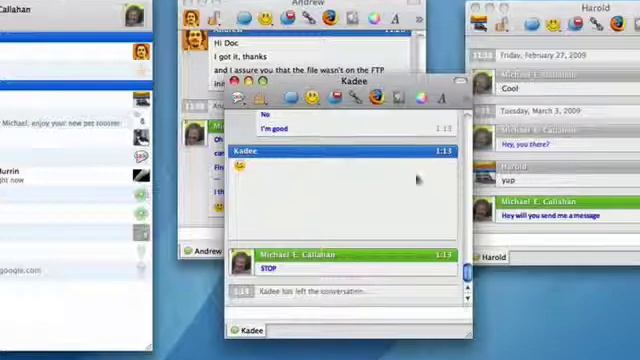
Task: Click wrench tools icon in Harold window toolbar
Action: (x=597, y=24)
